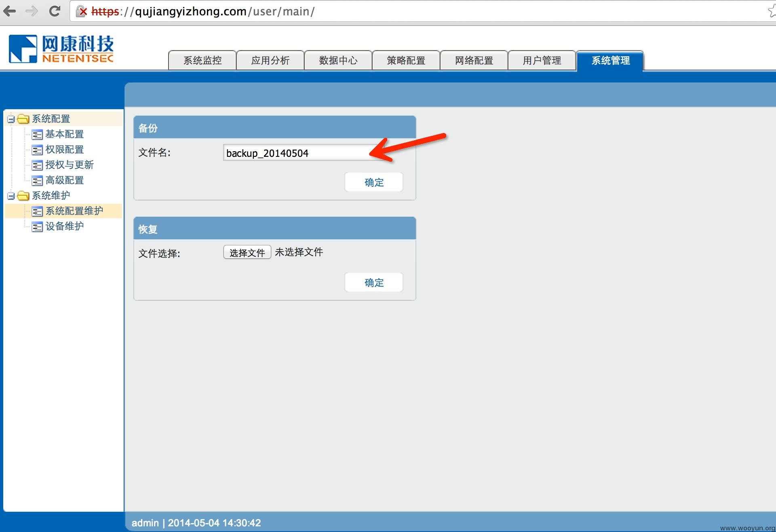This screenshot has width=776, height=532.
Task: Open 设备维护 in the sidebar
Action: (65, 226)
